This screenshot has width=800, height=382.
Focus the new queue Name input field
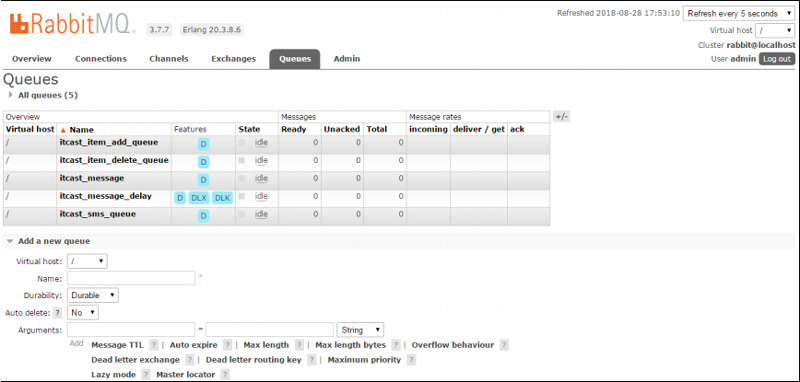click(x=131, y=278)
